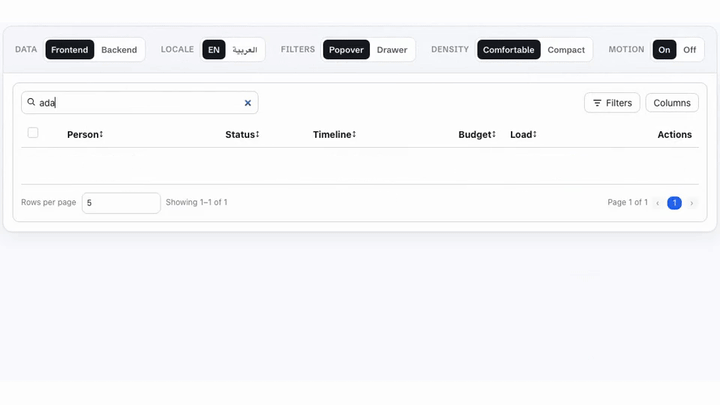The height and width of the screenshot is (405, 720).
Task: Click the magnifier search icon
Action: click(31, 102)
